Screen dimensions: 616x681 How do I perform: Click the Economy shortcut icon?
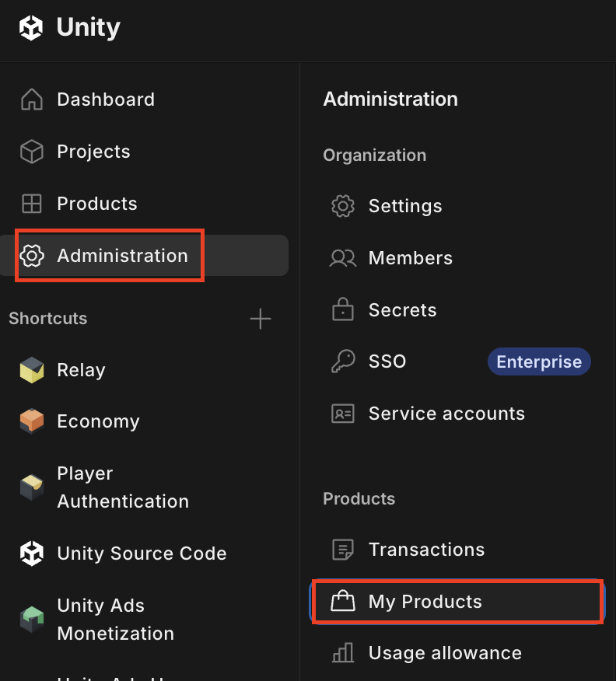(32, 421)
